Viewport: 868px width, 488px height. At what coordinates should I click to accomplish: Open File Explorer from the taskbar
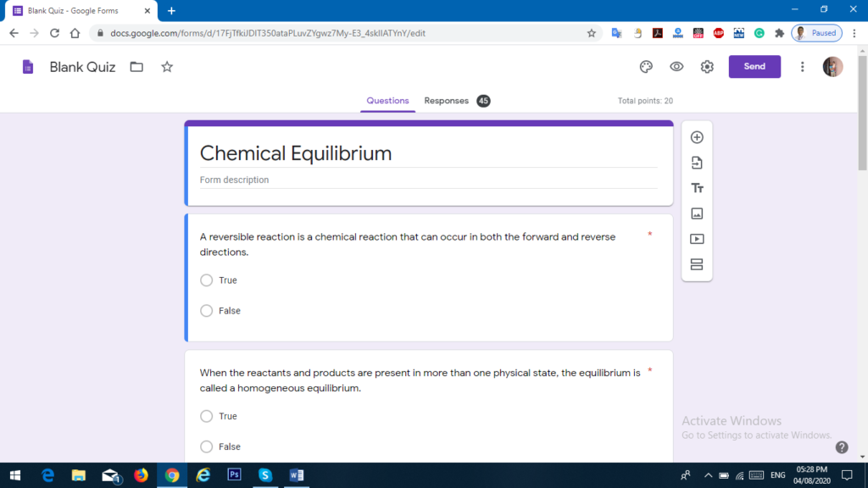79,475
